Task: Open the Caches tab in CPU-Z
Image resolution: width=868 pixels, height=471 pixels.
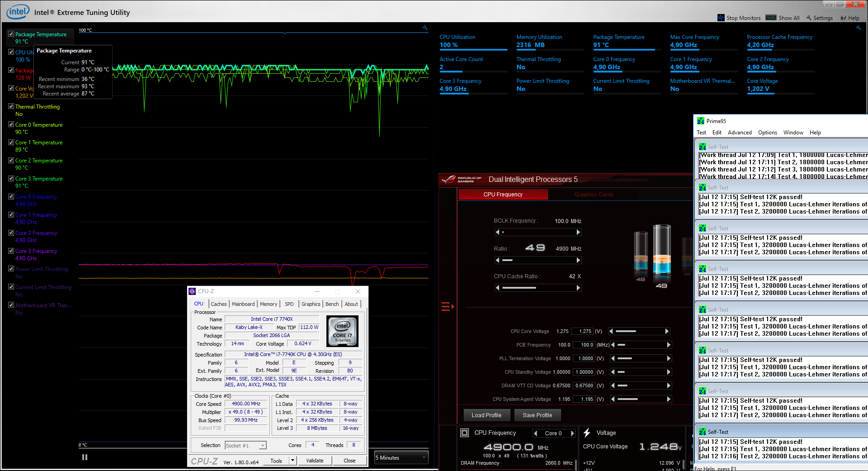Action: pyautogui.click(x=218, y=304)
